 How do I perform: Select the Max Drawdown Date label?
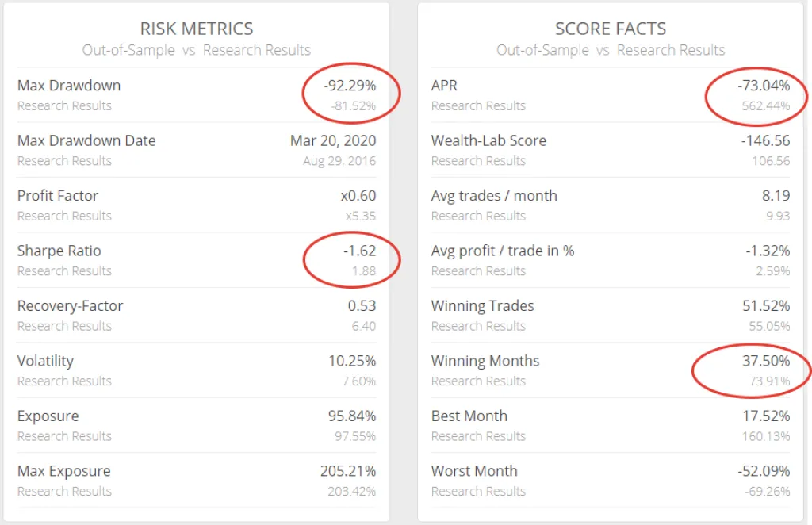(x=86, y=140)
